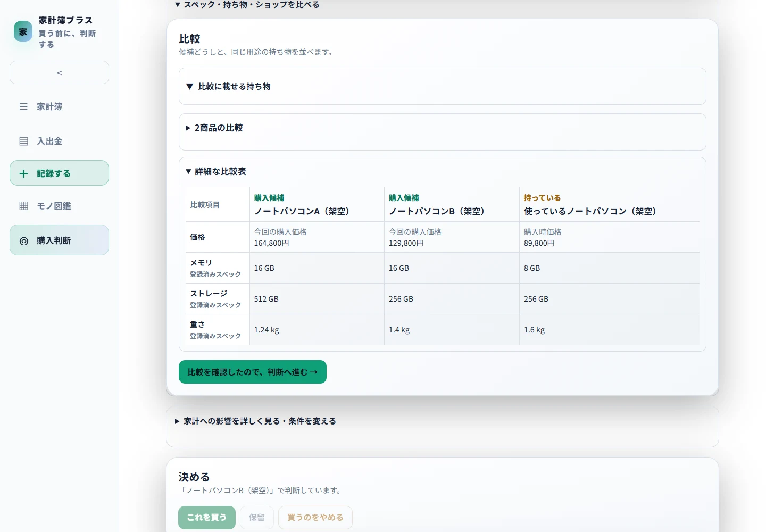Click the モノ図鑑 grid icon

23,206
